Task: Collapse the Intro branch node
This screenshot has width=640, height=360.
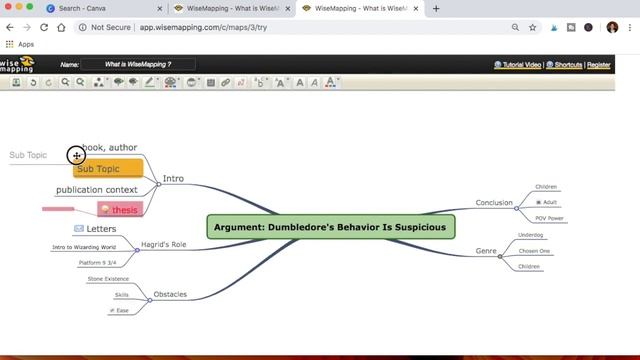Action: (159, 184)
